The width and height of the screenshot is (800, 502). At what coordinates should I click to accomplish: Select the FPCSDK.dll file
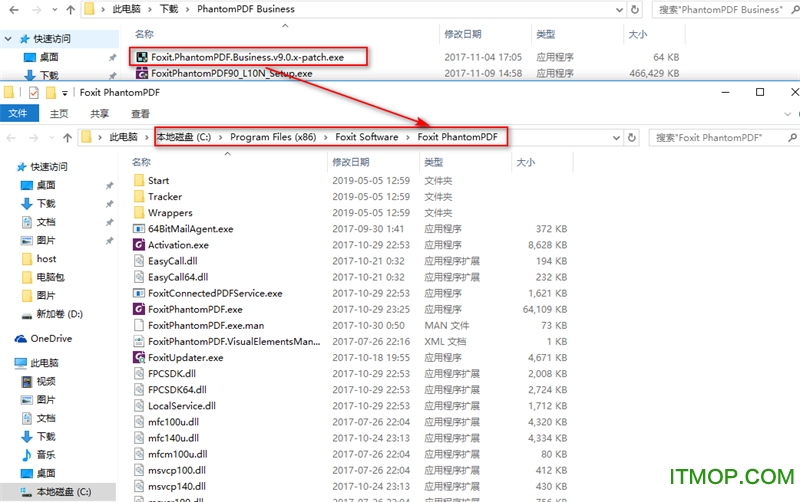click(172, 373)
